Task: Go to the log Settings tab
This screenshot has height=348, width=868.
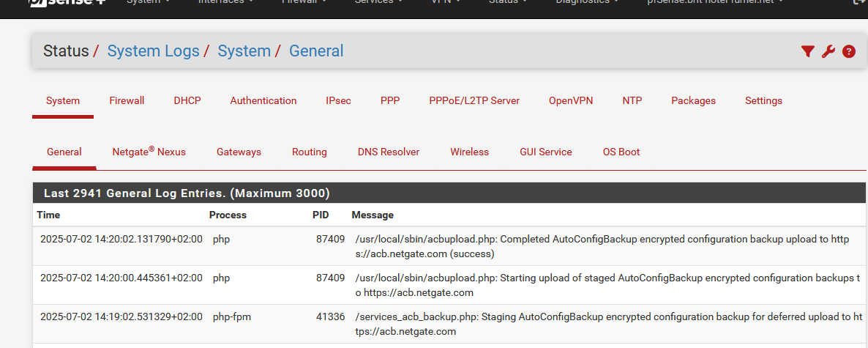Action: 763,101
